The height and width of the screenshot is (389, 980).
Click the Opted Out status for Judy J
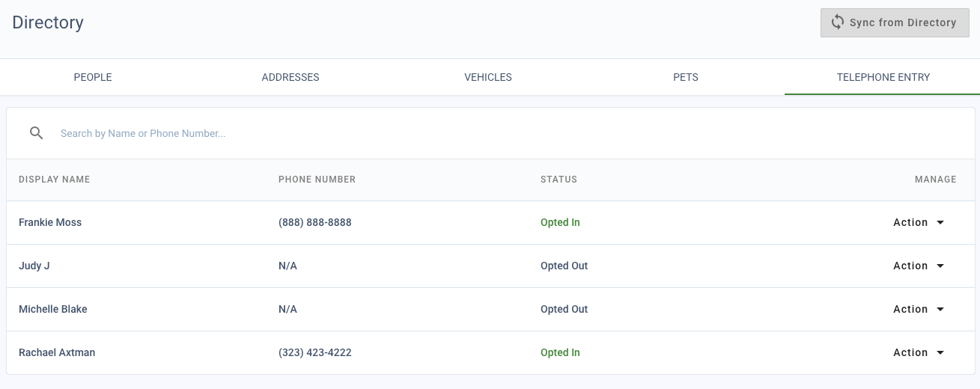564,266
